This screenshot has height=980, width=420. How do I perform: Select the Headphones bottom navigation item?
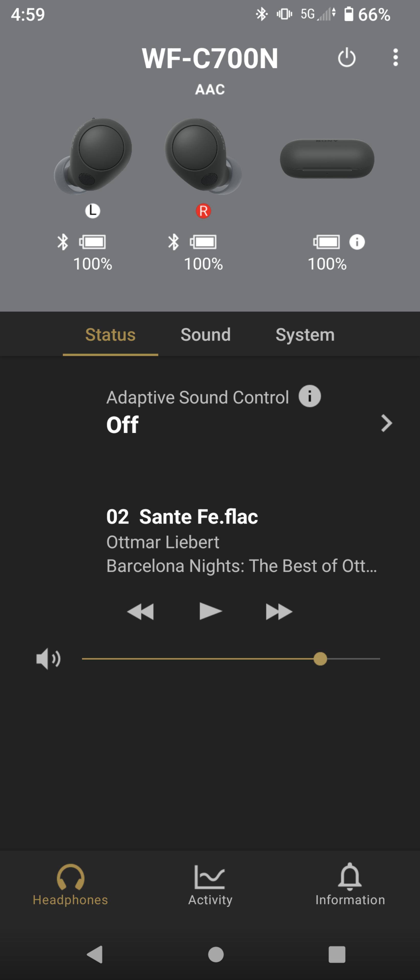[71, 886]
